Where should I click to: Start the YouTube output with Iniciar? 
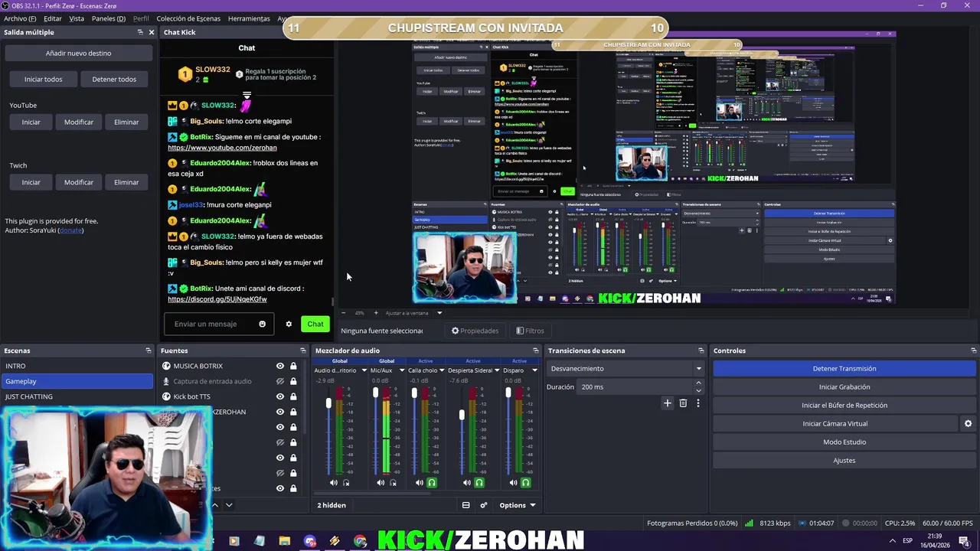(x=31, y=122)
